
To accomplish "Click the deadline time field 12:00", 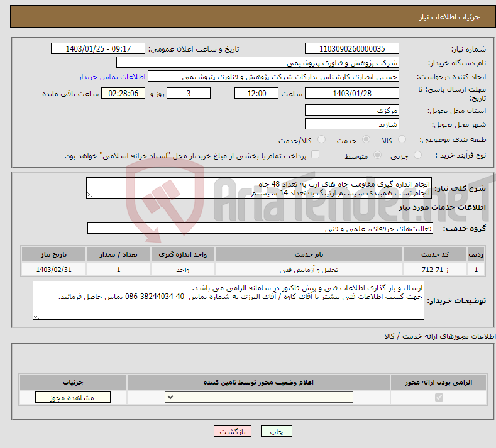I will 256,93.
